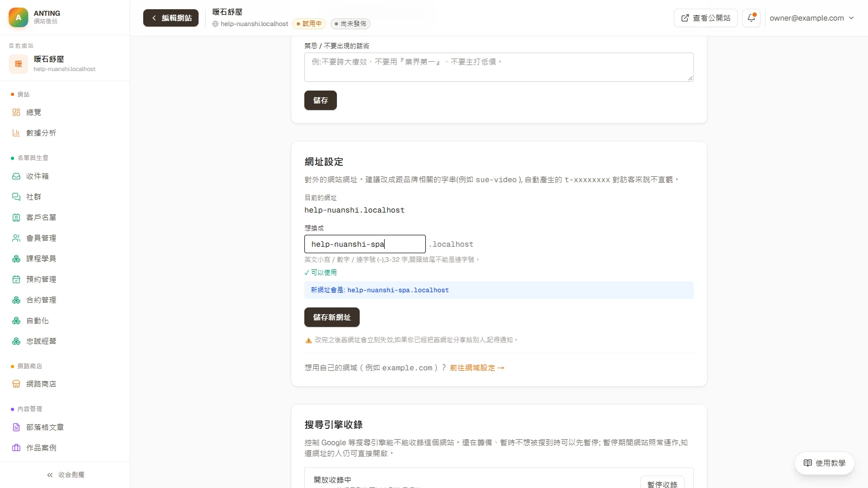Viewport: 868px width, 488px height.
Task: Collapse the sidebar with 收合側欄
Action: pyautogui.click(x=65, y=475)
